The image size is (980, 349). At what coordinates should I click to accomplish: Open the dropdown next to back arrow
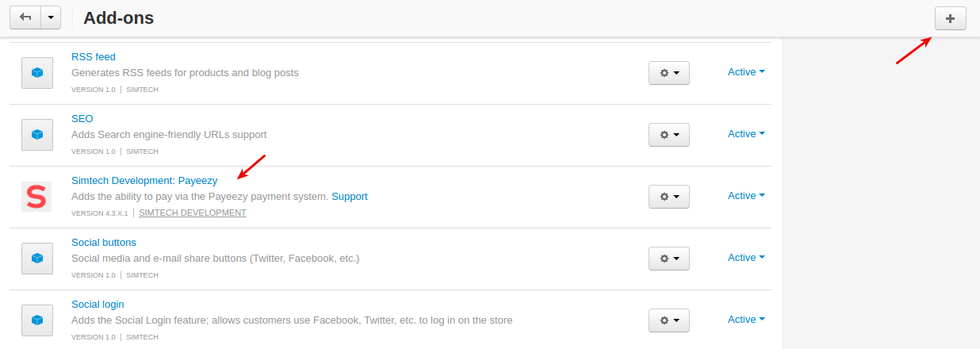click(51, 17)
